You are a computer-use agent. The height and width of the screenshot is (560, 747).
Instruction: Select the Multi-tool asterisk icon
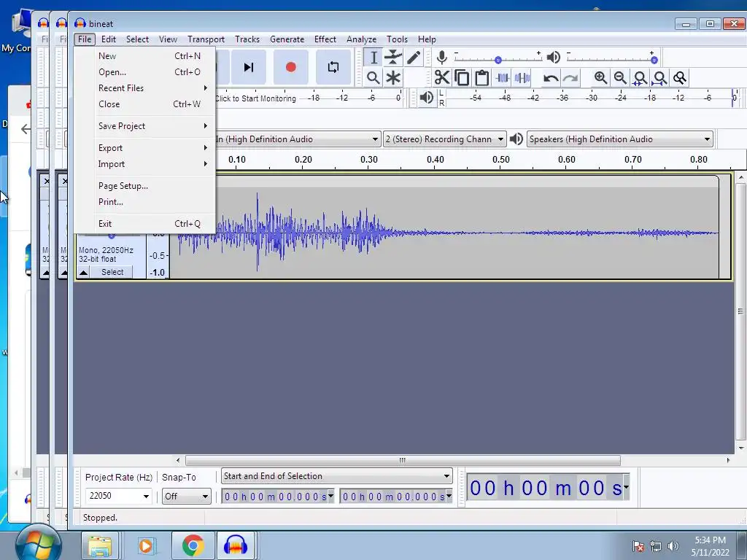pyautogui.click(x=393, y=77)
